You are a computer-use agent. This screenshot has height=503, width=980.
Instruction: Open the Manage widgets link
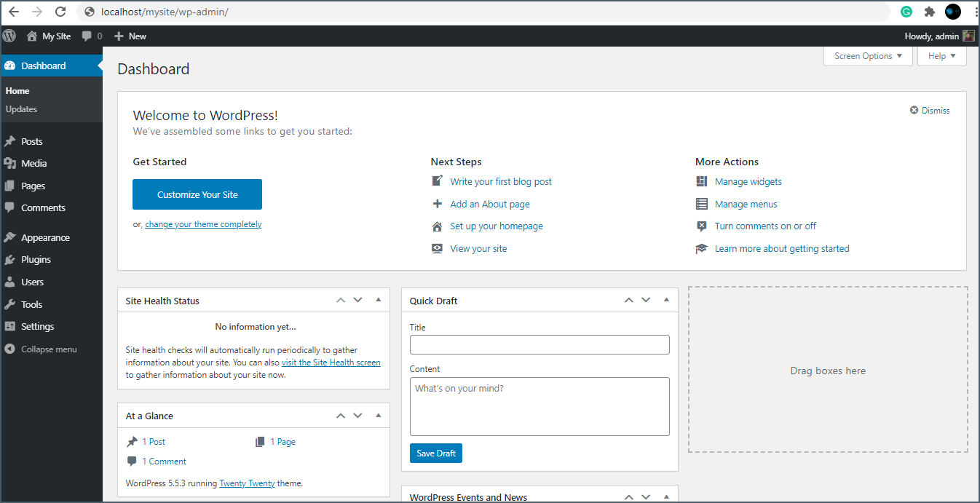tap(748, 181)
